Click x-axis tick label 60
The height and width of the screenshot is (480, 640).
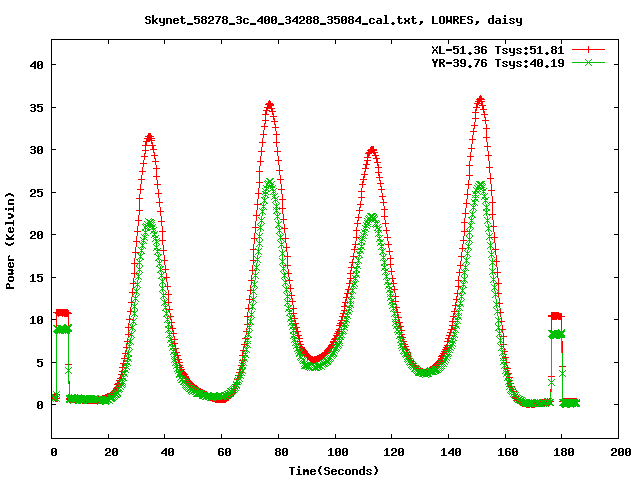coord(224,452)
